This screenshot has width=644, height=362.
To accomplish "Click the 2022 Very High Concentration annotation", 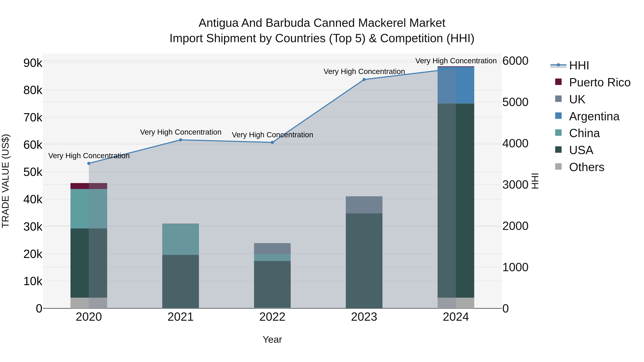I will point(272,135).
